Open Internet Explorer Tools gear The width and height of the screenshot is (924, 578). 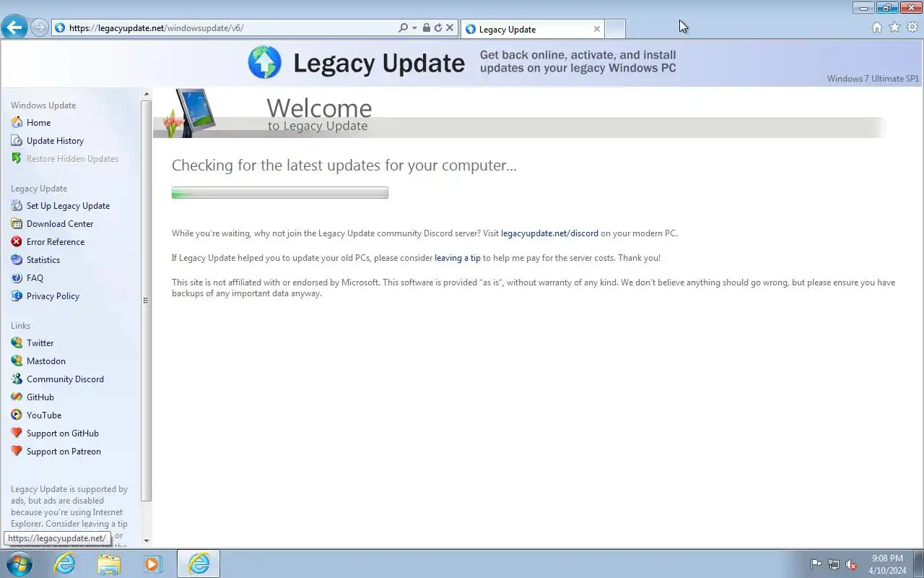pos(912,27)
